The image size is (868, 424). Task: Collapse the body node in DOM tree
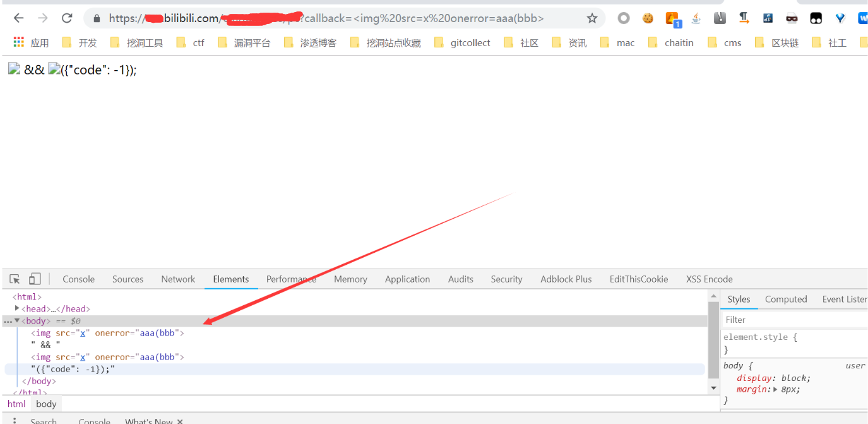(x=17, y=321)
